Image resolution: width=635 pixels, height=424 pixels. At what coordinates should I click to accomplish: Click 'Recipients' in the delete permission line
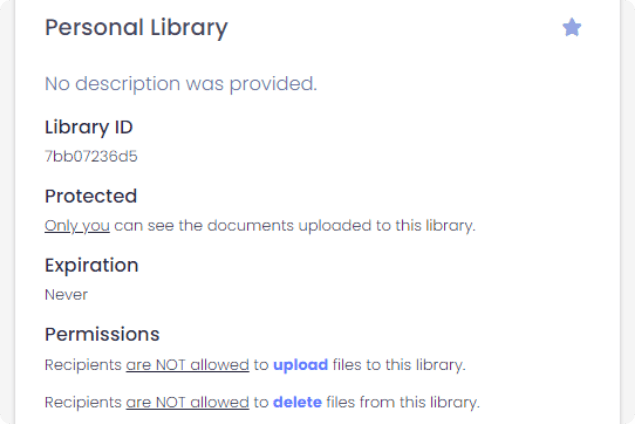click(x=83, y=403)
